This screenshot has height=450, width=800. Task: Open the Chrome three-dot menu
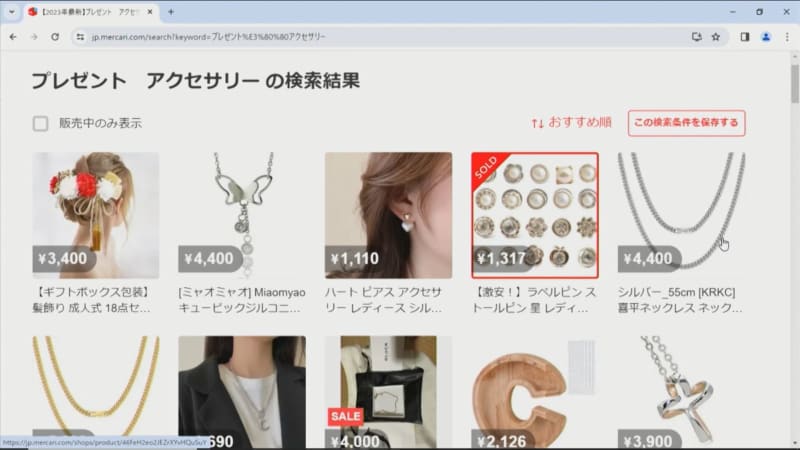click(787, 37)
